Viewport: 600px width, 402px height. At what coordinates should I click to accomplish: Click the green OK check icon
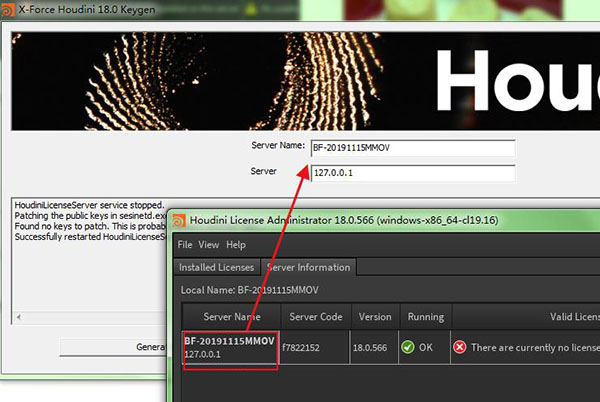click(408, 347)
